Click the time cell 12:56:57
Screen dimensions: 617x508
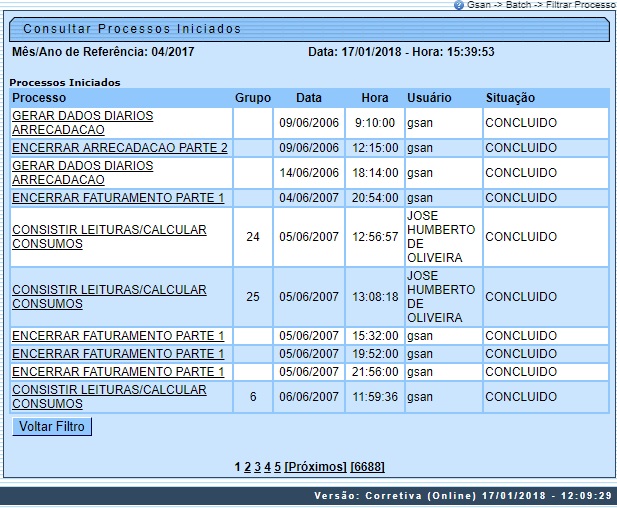tap(375, 236)
